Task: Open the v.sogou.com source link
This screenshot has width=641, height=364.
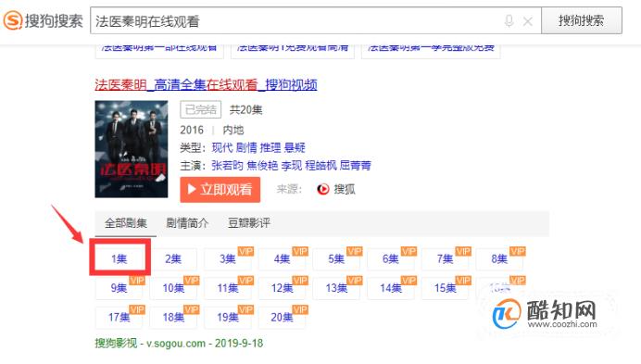Action: point(176,343)
